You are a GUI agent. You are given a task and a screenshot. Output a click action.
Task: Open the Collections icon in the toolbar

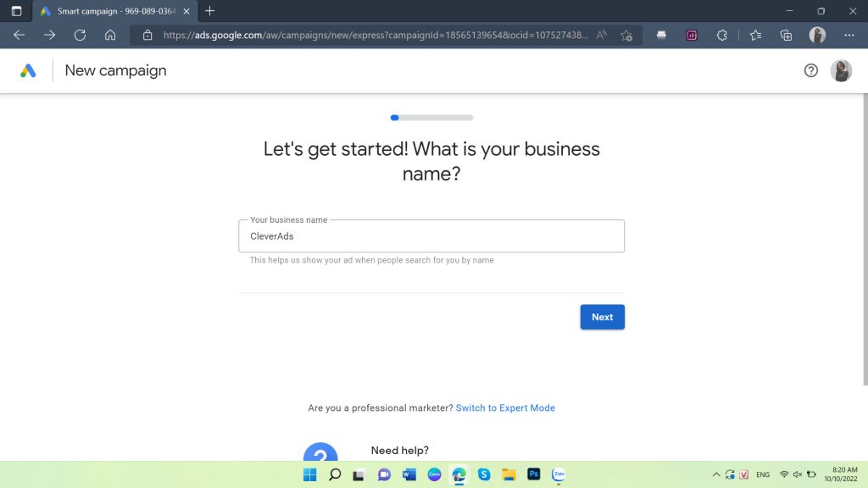pos(785,36)
